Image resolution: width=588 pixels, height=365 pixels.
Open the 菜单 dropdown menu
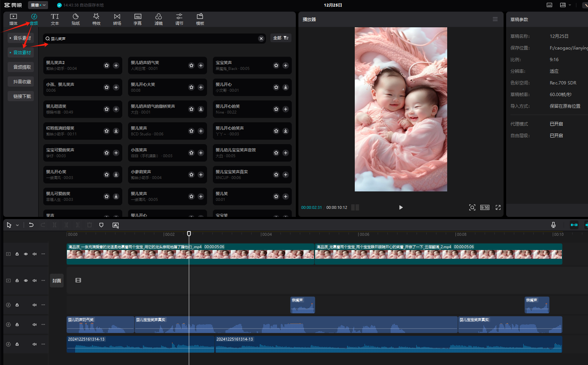38,5
